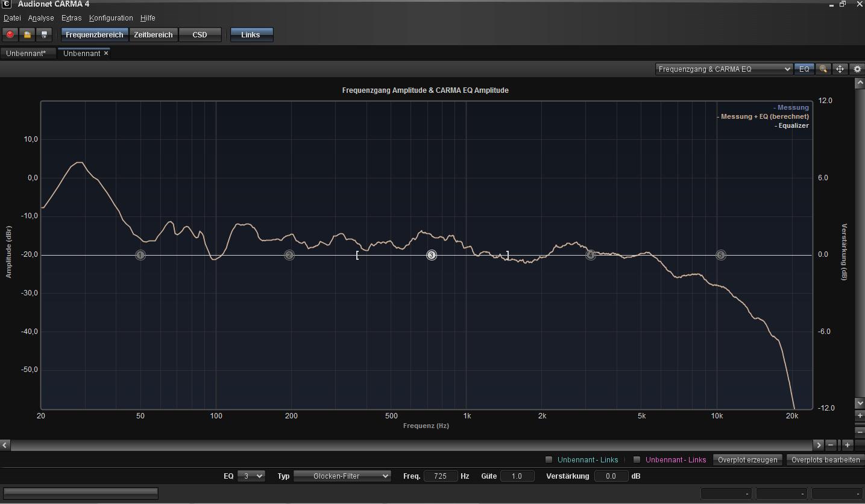Open the Frequenzgang & CARMA EQ dropdown

pyautogui.click(x=724, y=69)
